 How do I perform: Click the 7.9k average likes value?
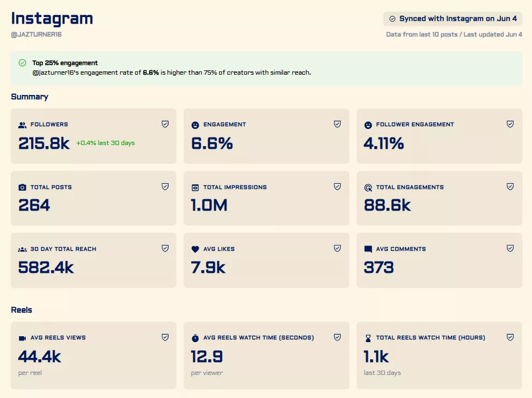(208, 267)
